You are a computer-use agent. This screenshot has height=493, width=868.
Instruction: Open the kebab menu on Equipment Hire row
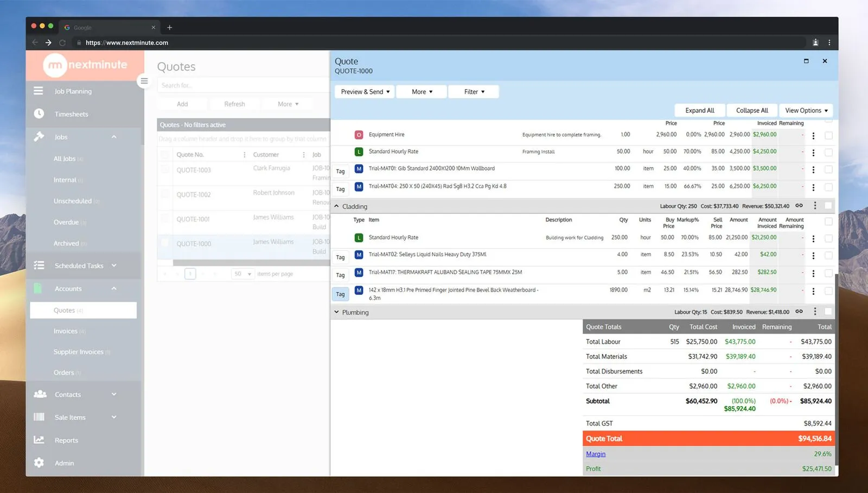coord(813,136)
